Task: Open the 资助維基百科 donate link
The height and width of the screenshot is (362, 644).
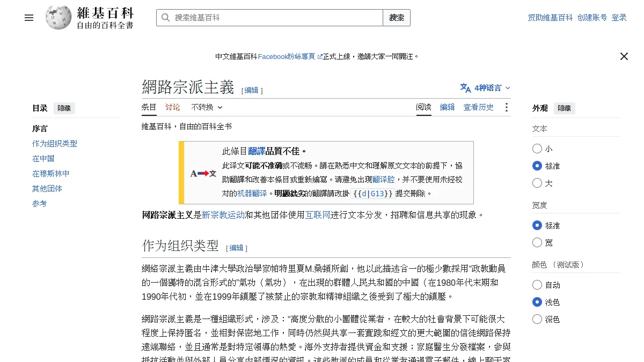Action: (x=550, y=18)
